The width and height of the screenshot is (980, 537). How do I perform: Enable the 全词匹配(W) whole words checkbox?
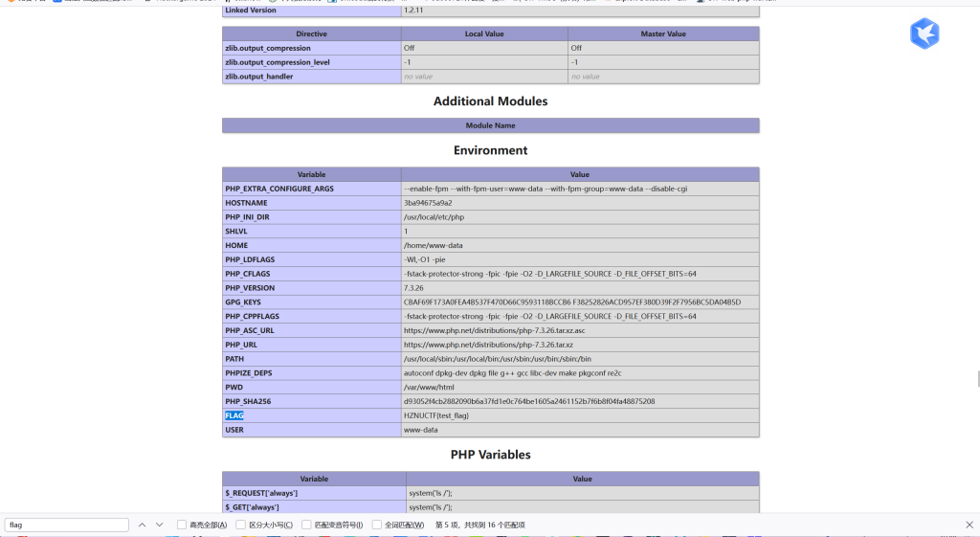[377, 526]
